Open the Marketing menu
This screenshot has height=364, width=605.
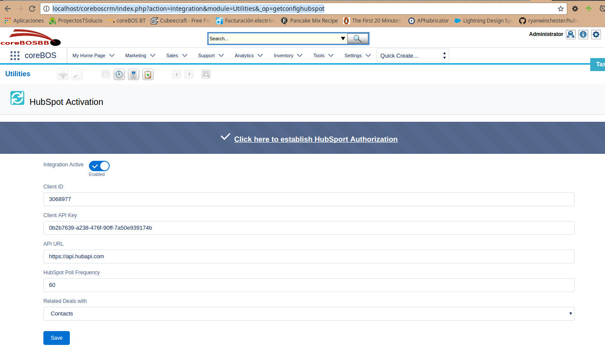[x=140, y=55]
